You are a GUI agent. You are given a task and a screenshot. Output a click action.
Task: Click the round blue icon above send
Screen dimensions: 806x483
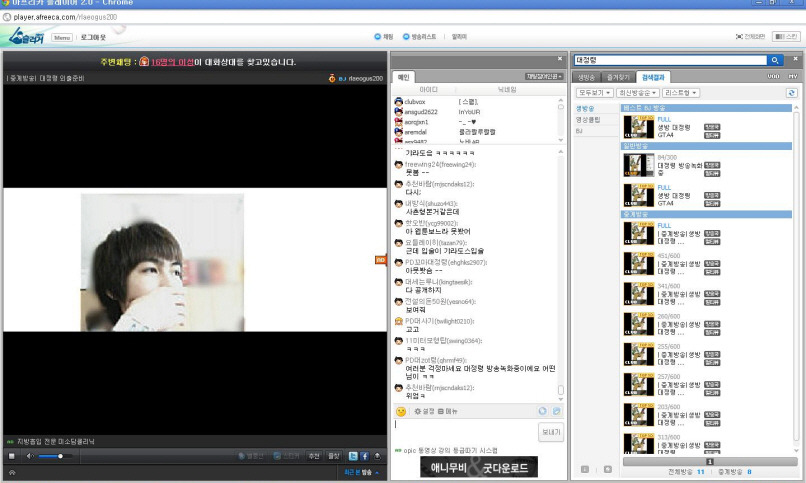pyautogui.click(x=542, y=411)
